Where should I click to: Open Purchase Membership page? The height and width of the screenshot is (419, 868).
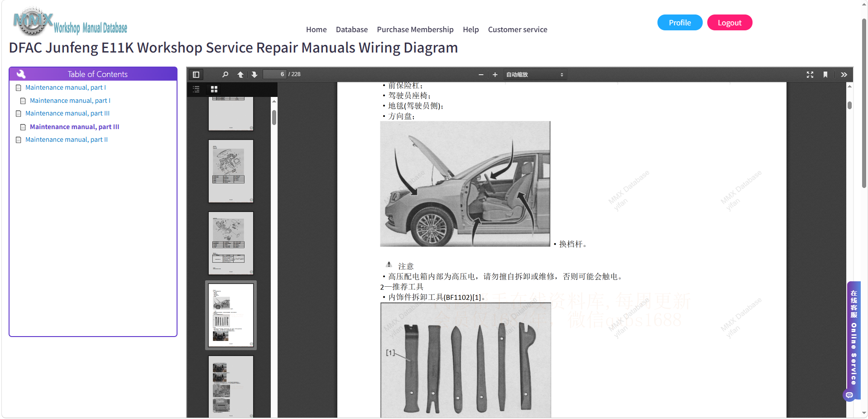[x=415, y=29]
